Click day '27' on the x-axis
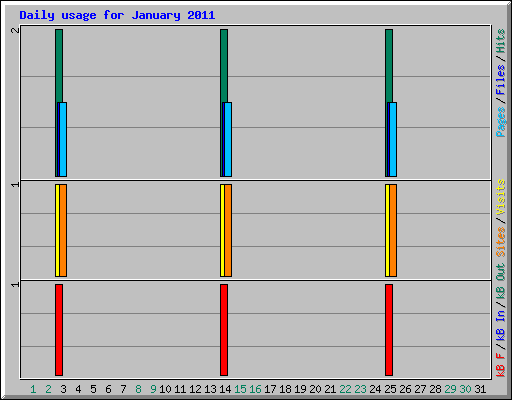 point(420,389)
